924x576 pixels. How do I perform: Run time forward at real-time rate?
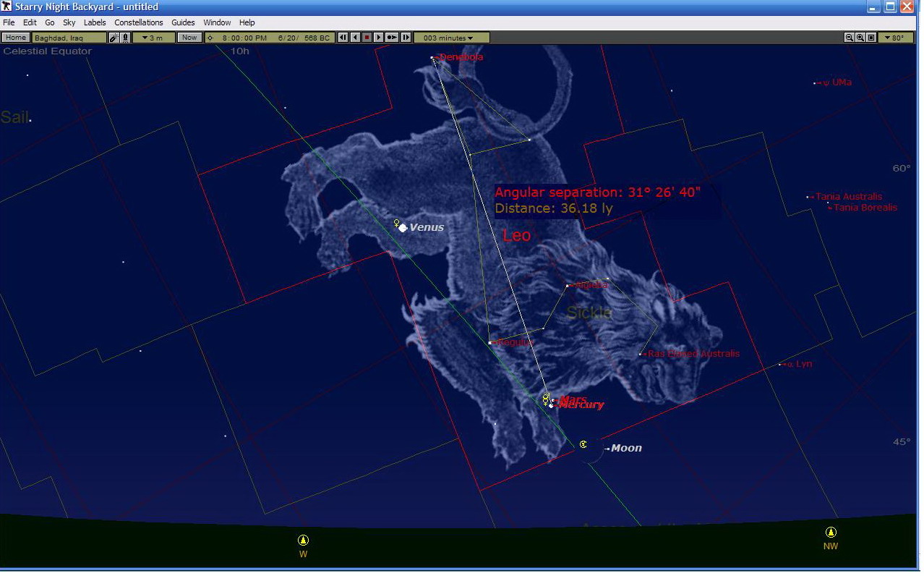point(392,38)
